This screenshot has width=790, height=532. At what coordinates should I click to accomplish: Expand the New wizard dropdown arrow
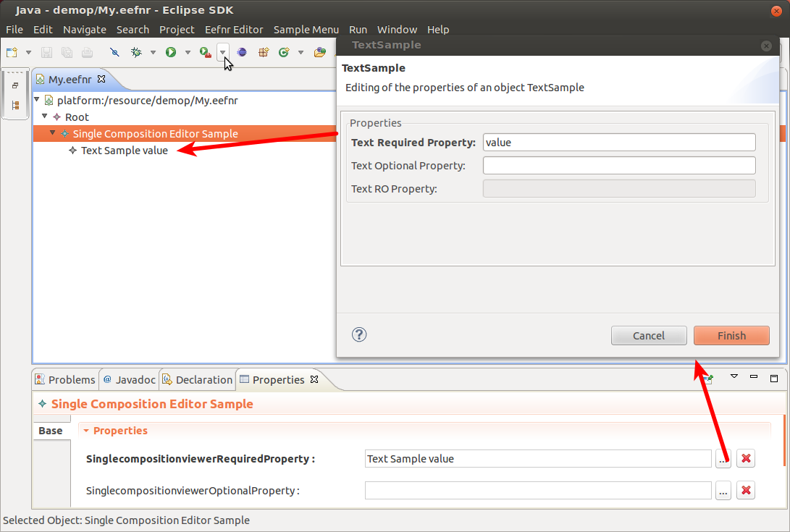28,52
